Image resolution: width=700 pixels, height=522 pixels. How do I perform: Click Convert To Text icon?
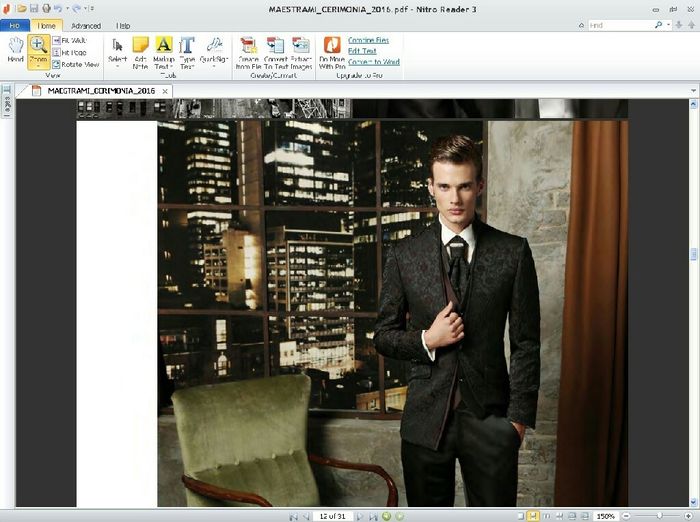pos(275,51)
